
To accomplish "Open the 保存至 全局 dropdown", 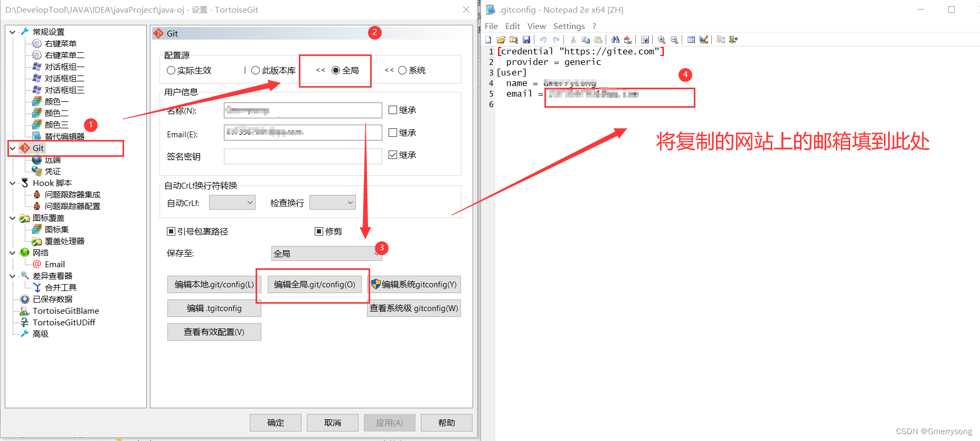I will click(x=326, y=254).
